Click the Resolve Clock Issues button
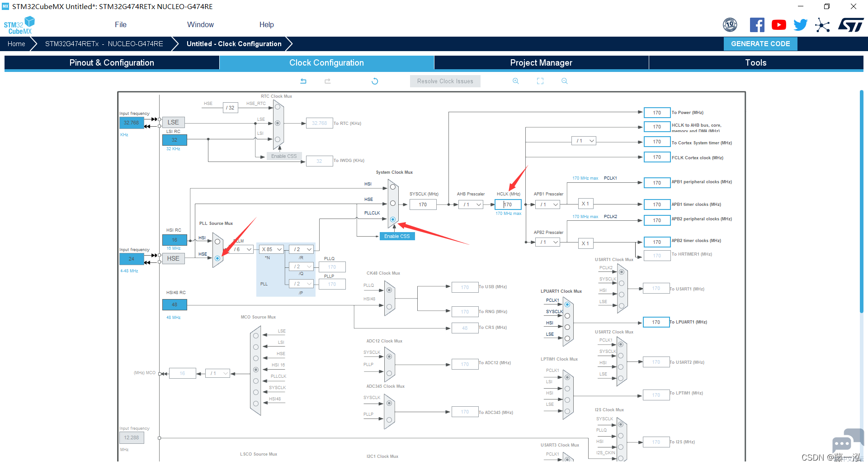The width and height of the screenshot is (868, 466). [445, 81]
